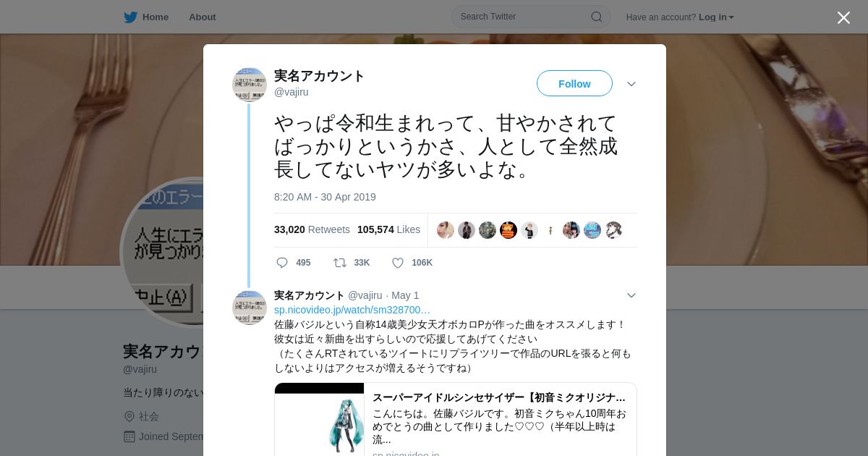
Task: Open the sp.nicovideo.jp watch link
Action: pyautogui.click(x=352, y=310)
